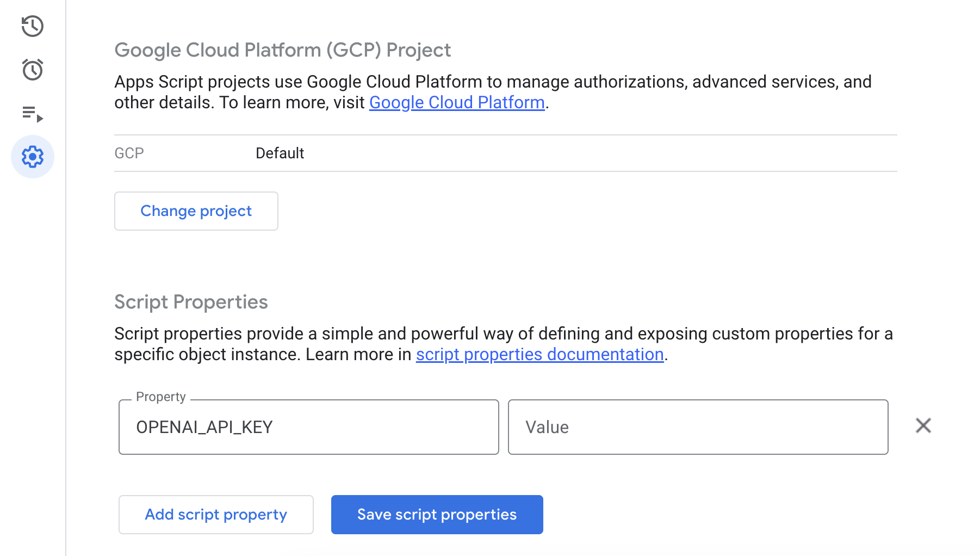
Task: Click Add script property
Action: coord(216,515)
